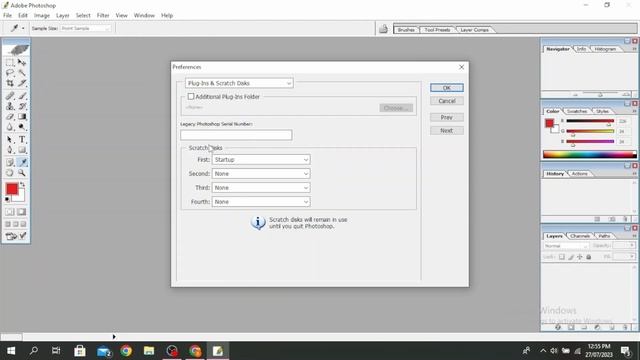Viewport: 640px width, 360px height.
Task: Select the Hand tool
Action: coord(10,173)
